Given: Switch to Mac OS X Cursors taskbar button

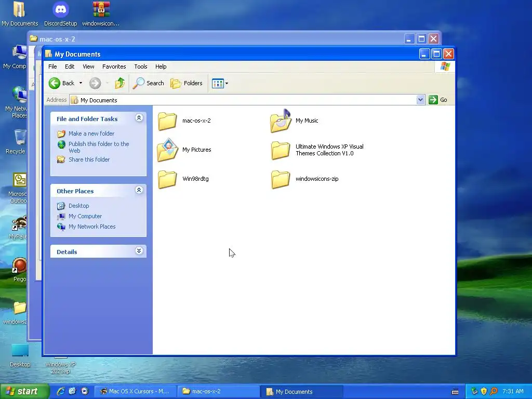Looking at the screenshot, I should coord(135,391).
